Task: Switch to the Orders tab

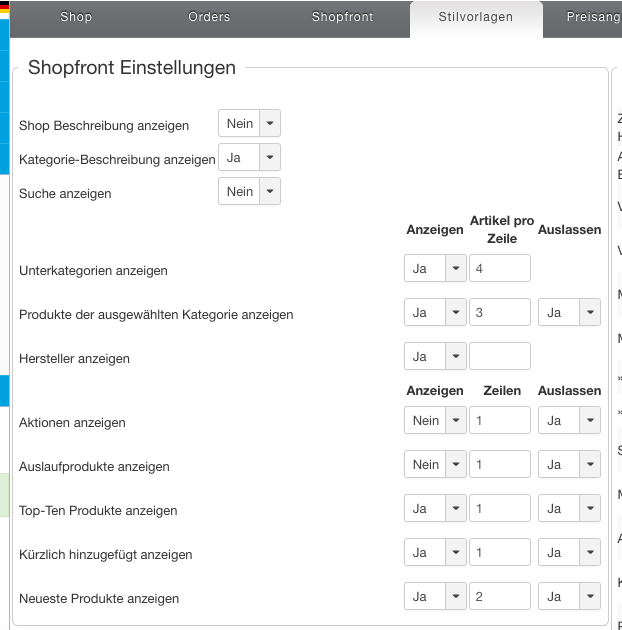Action: 209,17
